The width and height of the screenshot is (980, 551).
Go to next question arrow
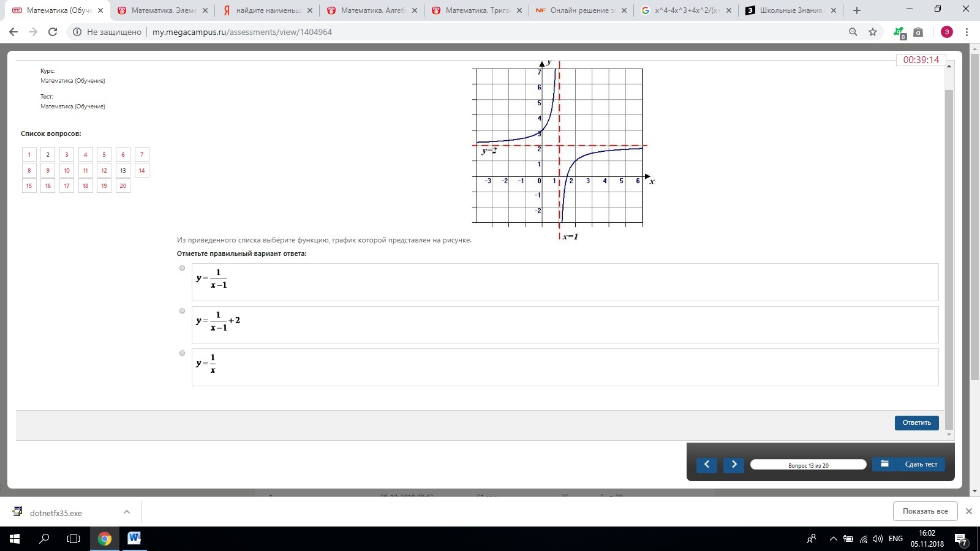coord(734,465)
